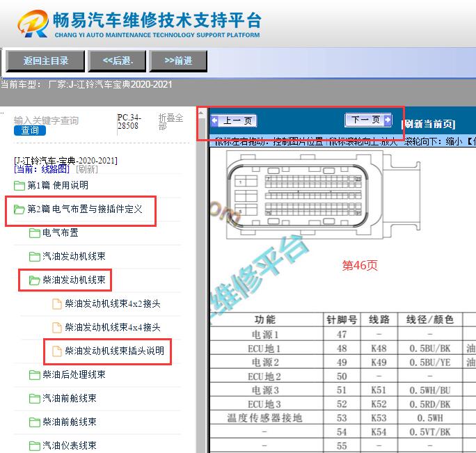This screenshot has width=476, height=453.
Task: Click the 汽油前舱线束 folder icon
Action: [x=35, y=399]
